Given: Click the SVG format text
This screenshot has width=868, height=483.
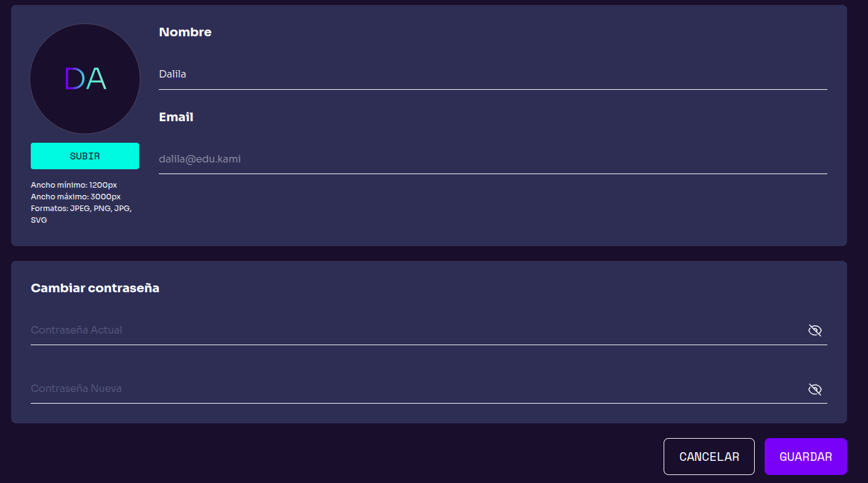Looking at the screenshot, I should 39,220.
